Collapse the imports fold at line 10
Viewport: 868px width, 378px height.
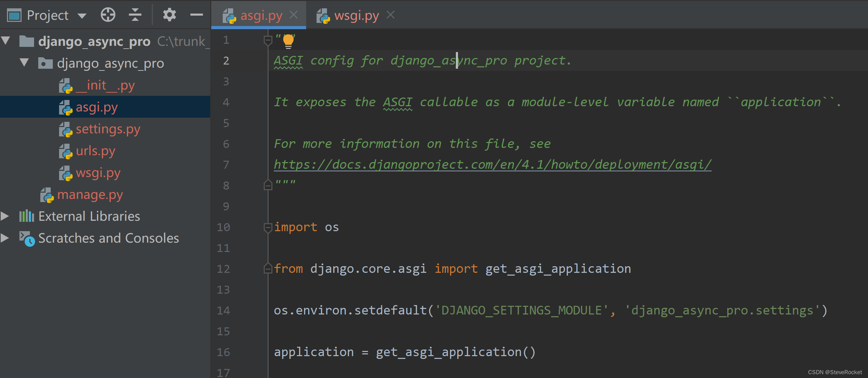[268, 227]
